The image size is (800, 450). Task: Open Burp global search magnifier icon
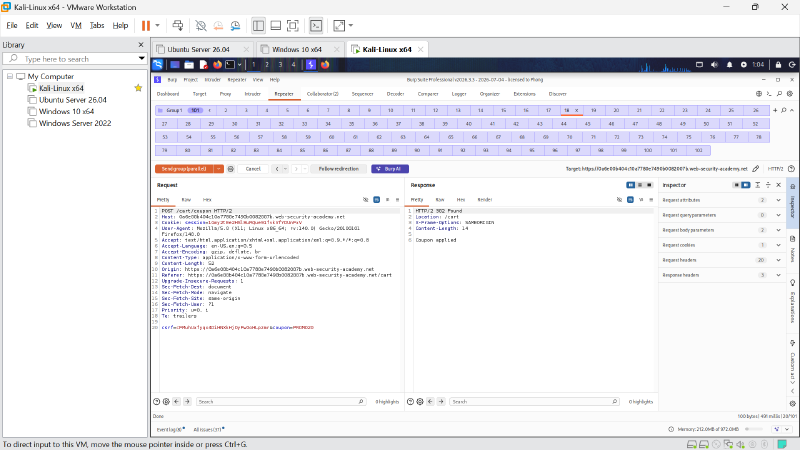pos(779,94)
